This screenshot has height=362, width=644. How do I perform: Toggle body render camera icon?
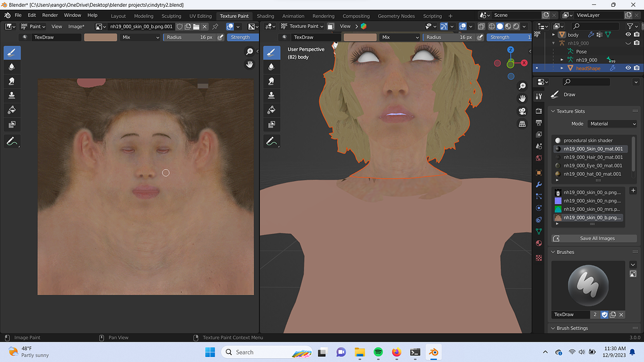(637, 34)
